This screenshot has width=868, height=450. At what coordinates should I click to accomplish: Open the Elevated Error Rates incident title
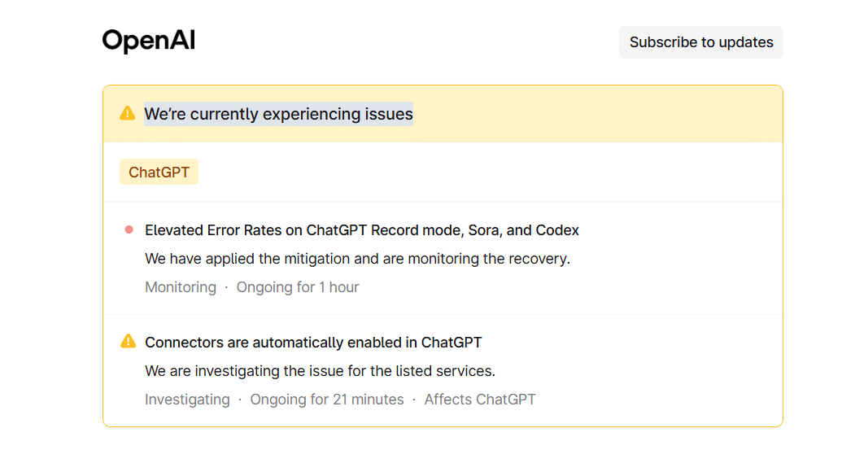(361, 230)
